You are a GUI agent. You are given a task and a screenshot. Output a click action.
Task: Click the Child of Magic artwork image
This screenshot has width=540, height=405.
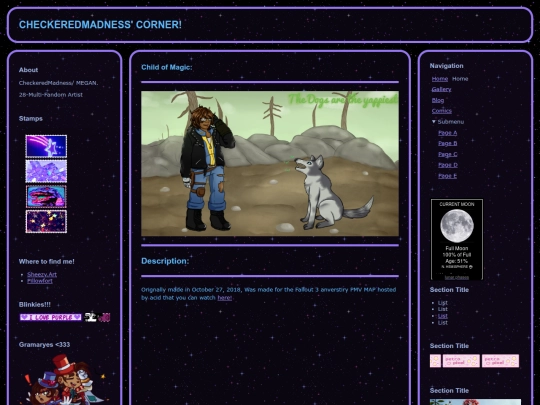click(270, 164)
